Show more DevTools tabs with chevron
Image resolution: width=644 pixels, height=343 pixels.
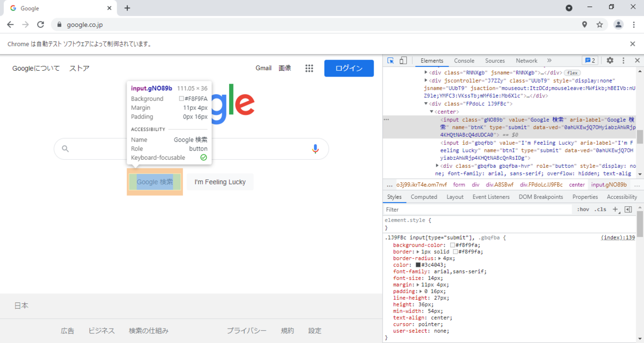[549, 61]
